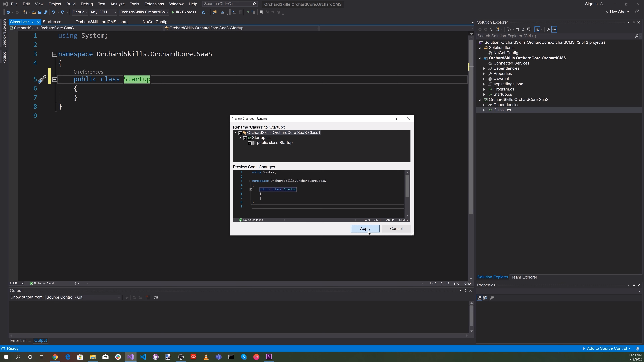Open notifications bell in status bar
The width and height of the screenshot is (644, 362).
[637, 349]
